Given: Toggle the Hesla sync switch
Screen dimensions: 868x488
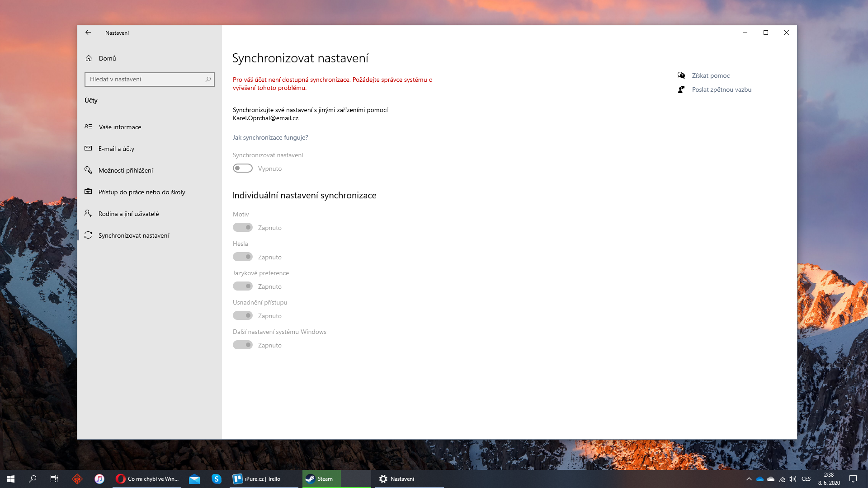Looking at the screenshot, I should point(243,257).
